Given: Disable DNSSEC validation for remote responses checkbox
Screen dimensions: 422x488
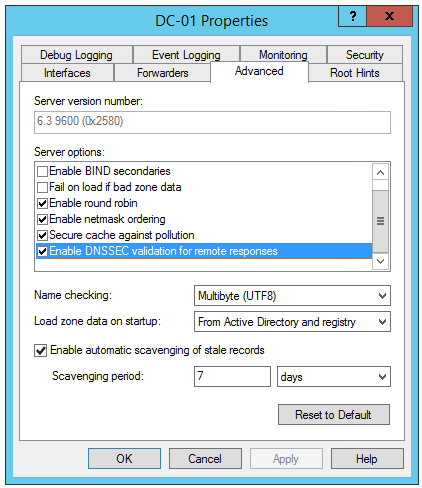Looking at the screenshot, I should click(x=42, y=251).
